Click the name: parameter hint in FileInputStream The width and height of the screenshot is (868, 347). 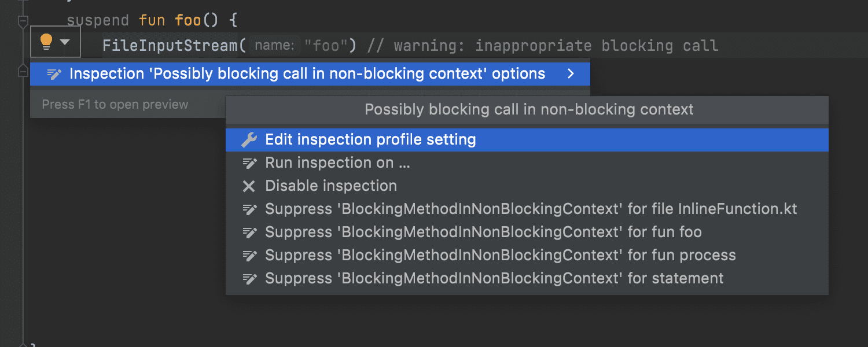pos(275,45)
